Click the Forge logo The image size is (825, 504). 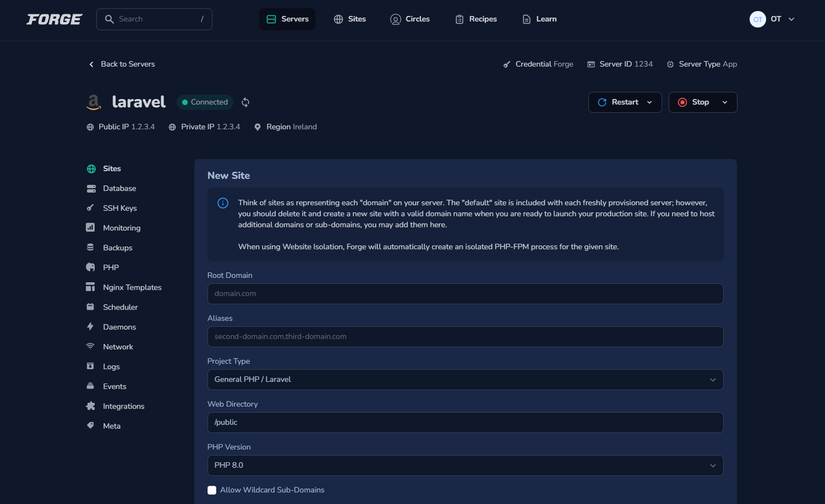[54, 19]
